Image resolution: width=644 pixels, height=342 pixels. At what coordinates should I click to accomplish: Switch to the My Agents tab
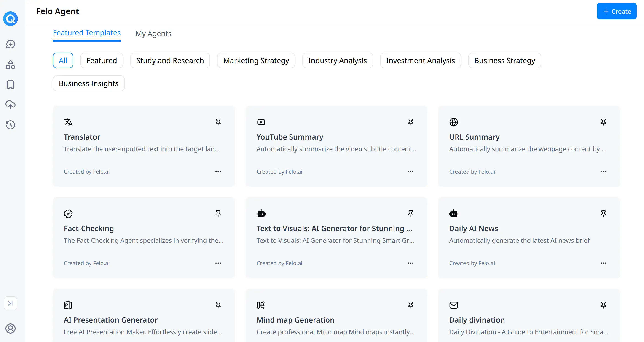pos(153,33)
